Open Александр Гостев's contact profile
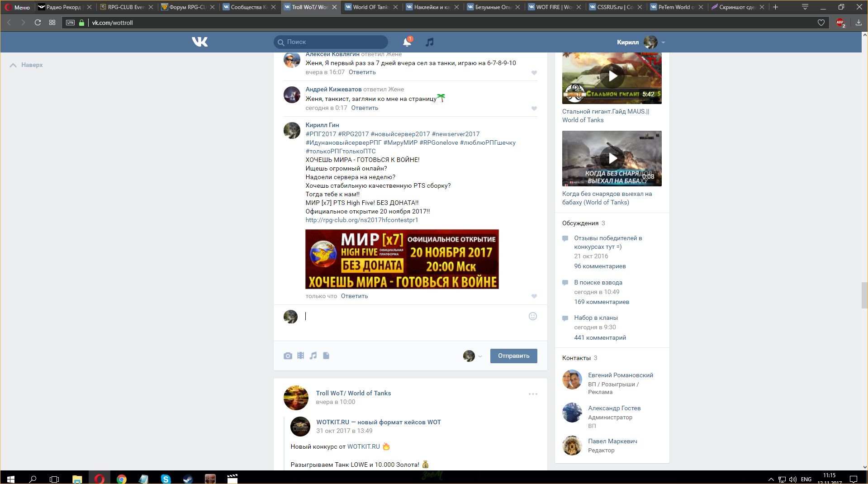This screenshot has height=484, width=868. (614, 408)
